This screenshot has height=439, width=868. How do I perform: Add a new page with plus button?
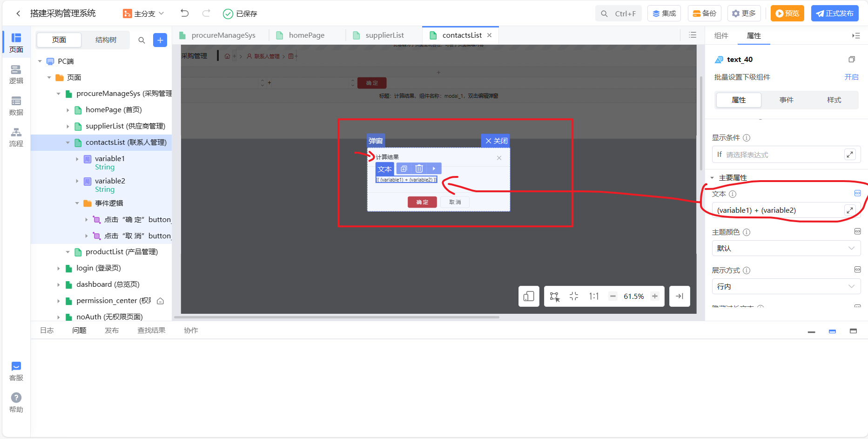pos(160,40)
